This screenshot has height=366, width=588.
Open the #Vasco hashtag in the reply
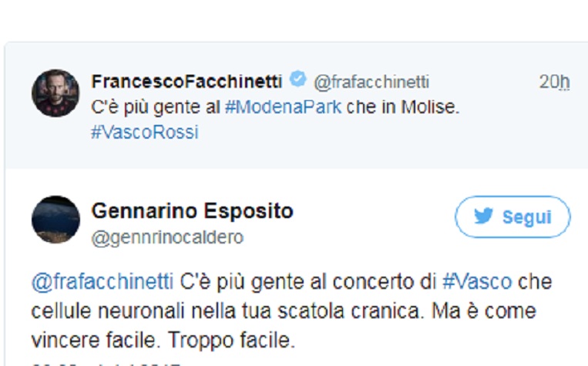(477, 282)
